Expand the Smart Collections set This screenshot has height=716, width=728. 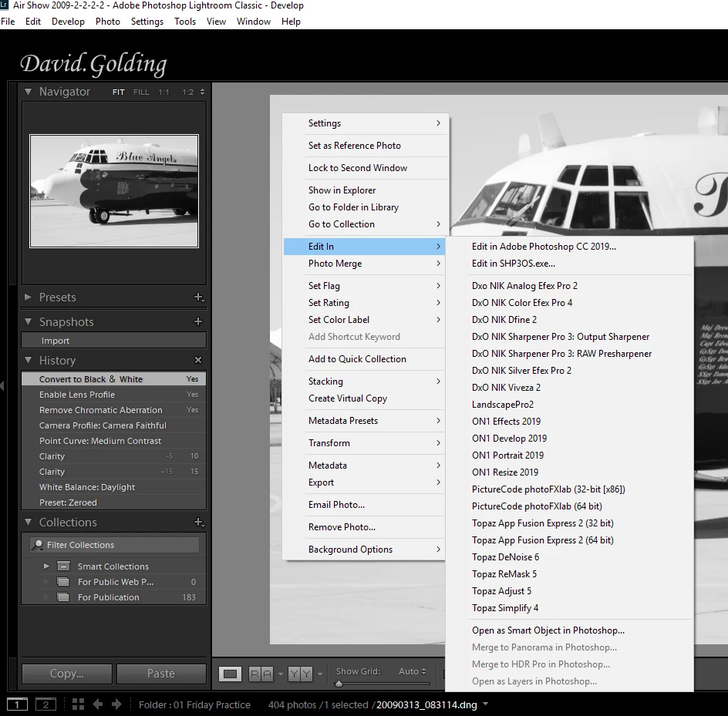point(46,566)
